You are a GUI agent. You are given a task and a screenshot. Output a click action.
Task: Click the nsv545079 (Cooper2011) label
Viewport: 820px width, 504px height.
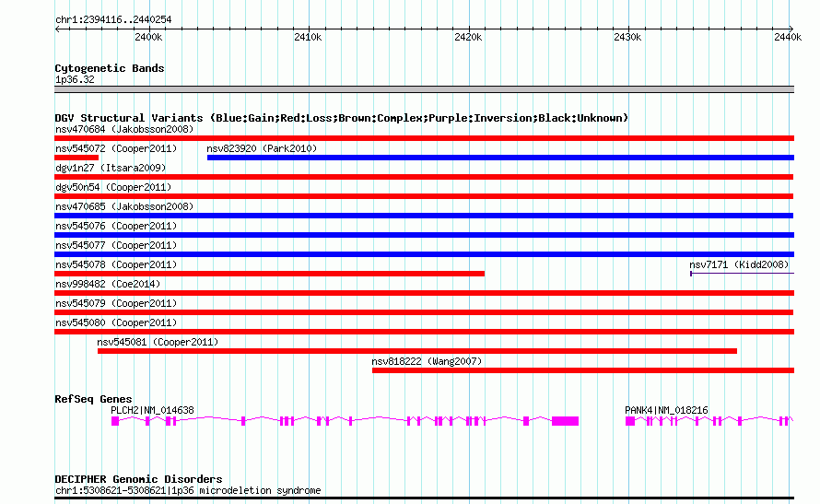pos(116,303)
